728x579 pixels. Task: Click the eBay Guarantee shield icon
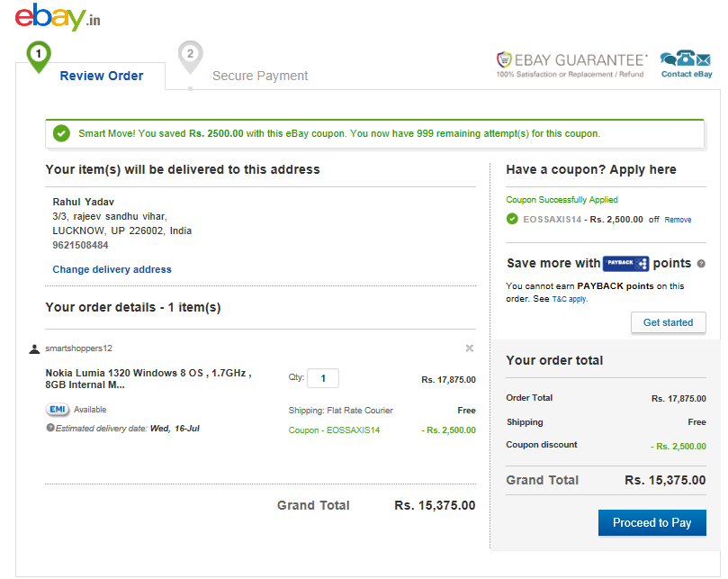(x=504, y=60)
